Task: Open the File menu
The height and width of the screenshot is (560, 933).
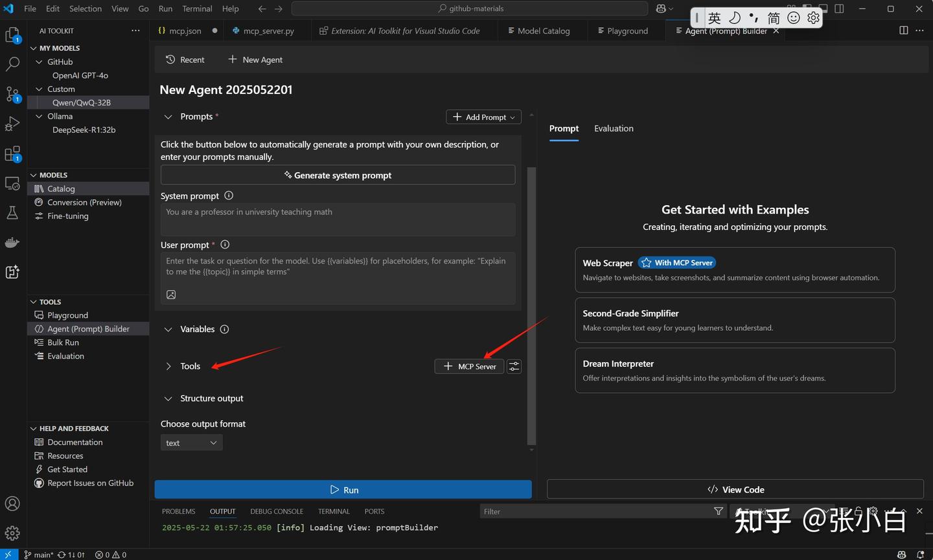Action: coord(30,8)
